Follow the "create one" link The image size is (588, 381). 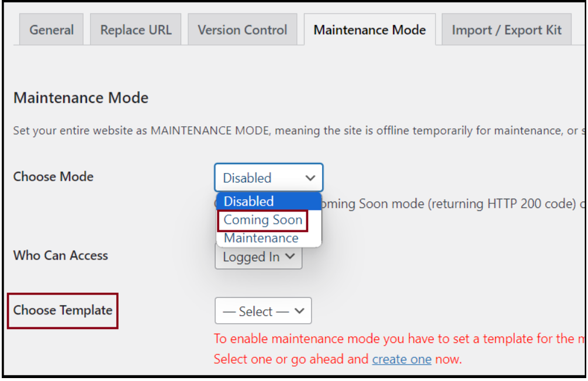tap(402, 359)
